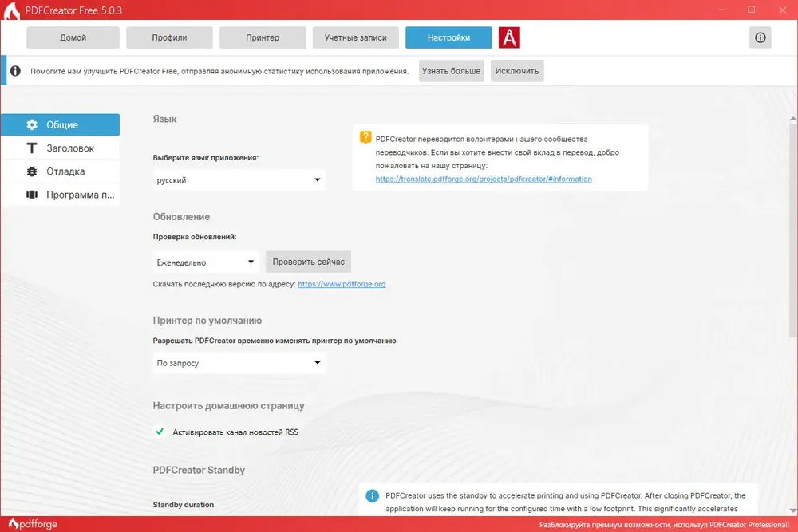Viewport: 798px width, 532px height.
Task: Open the Еженедельно update check dropdown
Action: tap(206, 262)
